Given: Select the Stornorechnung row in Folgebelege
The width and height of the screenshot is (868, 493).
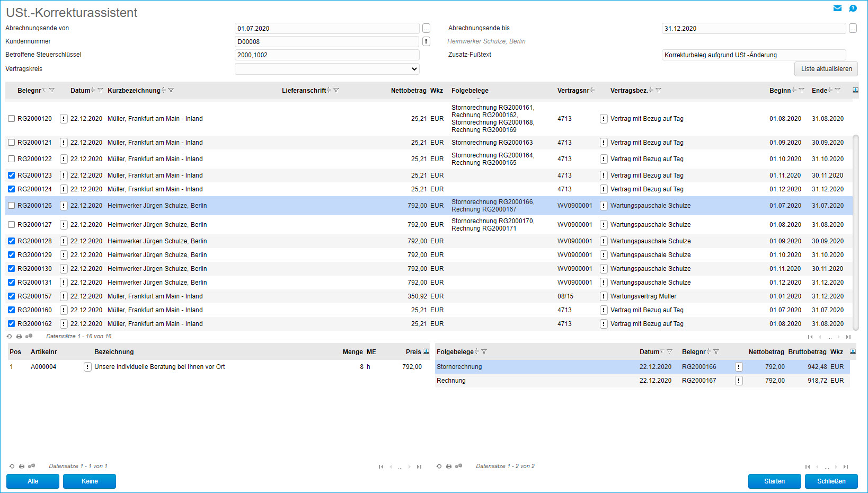Looking at the screenshot, I should click(642, 367).
